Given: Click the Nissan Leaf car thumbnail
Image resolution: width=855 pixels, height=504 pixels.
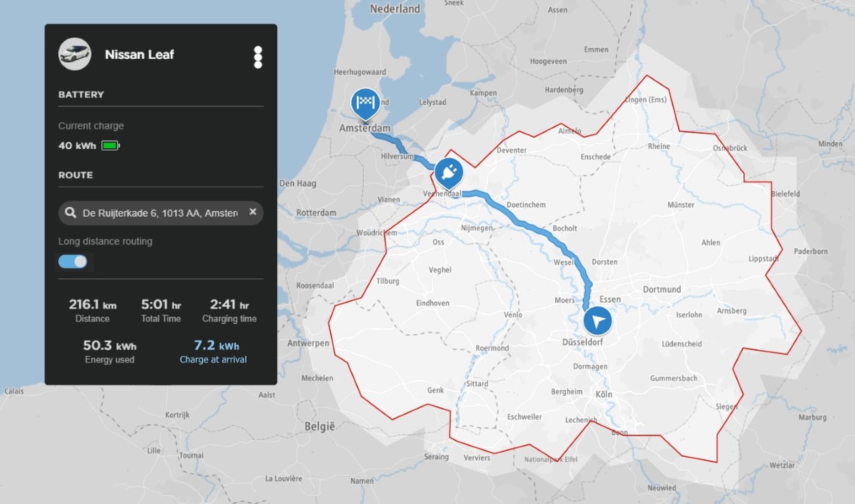Looking at the screenshot, I should (x=75, y=54).
